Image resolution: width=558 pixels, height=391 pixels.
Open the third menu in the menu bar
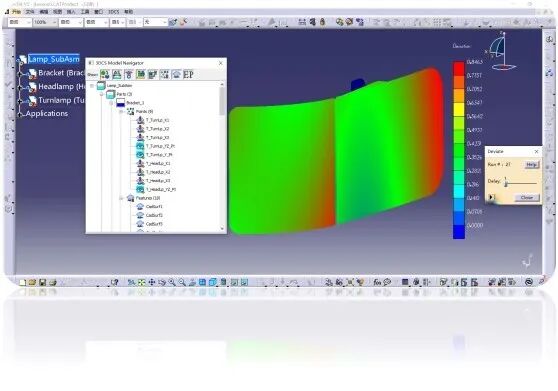click(43, 12)
